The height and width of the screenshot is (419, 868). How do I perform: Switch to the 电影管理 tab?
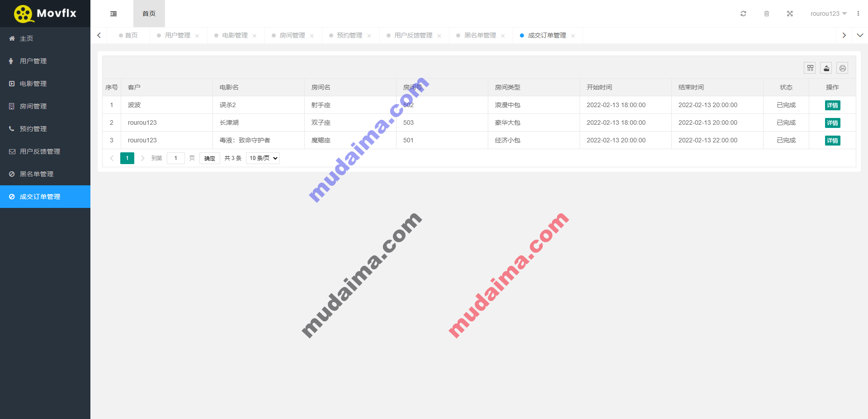pyautogui.click(x=235, y=35)
